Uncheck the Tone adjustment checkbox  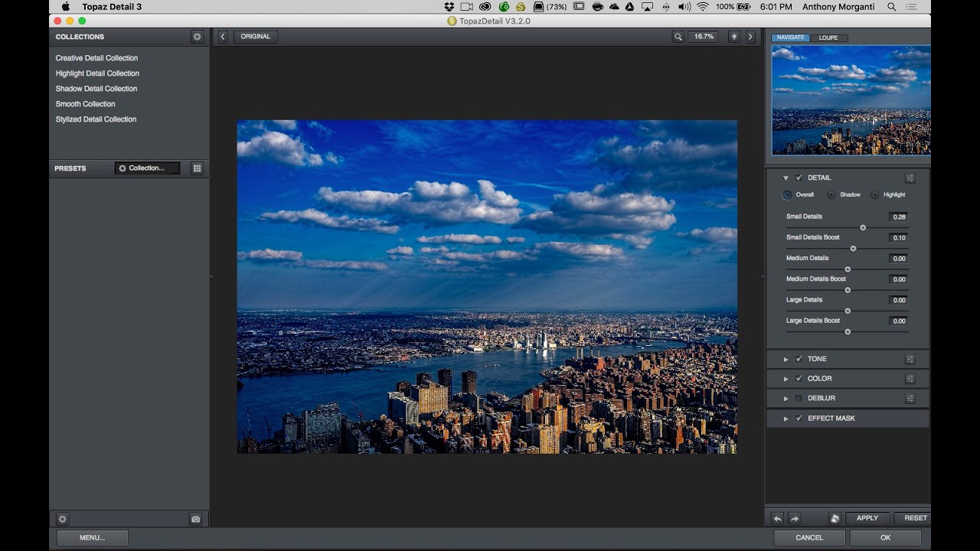(799, 359)
